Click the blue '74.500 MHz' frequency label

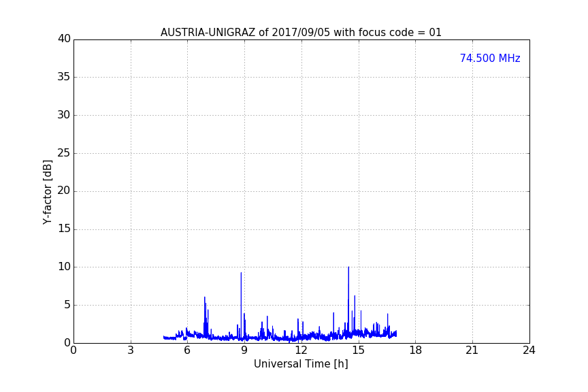point(490,59)
